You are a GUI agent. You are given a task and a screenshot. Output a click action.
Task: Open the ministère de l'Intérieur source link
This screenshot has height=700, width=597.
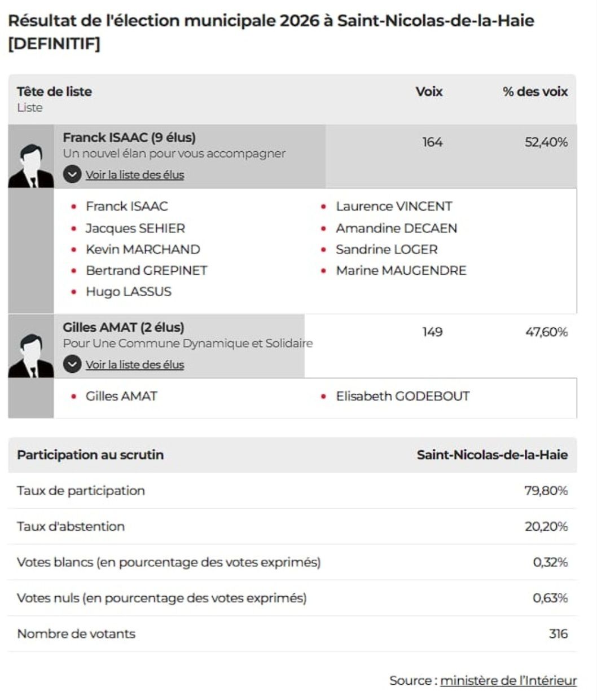click(508, 681)
